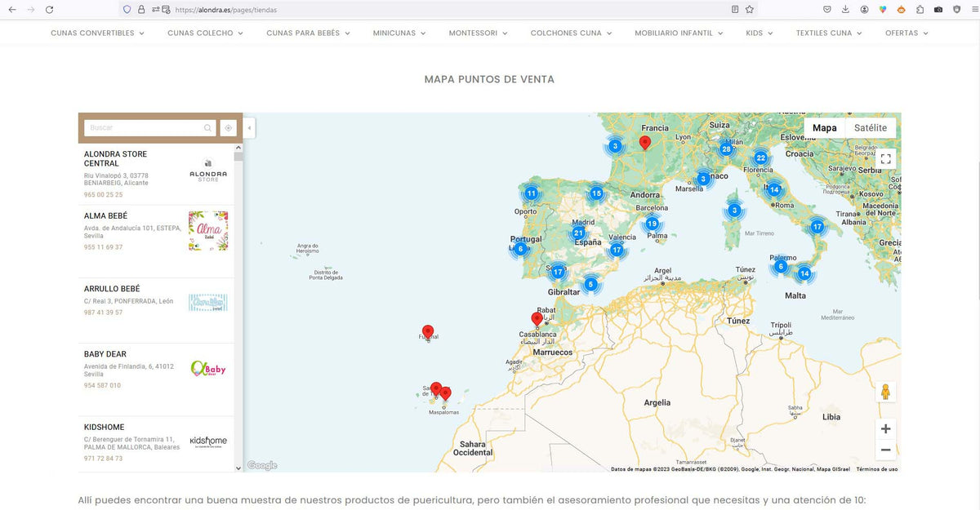Screen dimensions: 980x510
Task: Click the tracking protection shield icon
Action: coord(127,9)
